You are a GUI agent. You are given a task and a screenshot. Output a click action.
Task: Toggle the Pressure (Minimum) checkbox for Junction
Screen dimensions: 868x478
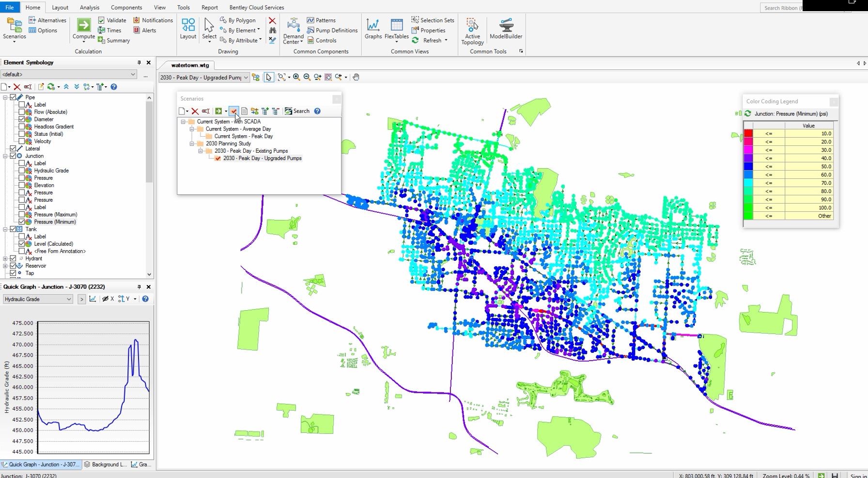(22, 222)
